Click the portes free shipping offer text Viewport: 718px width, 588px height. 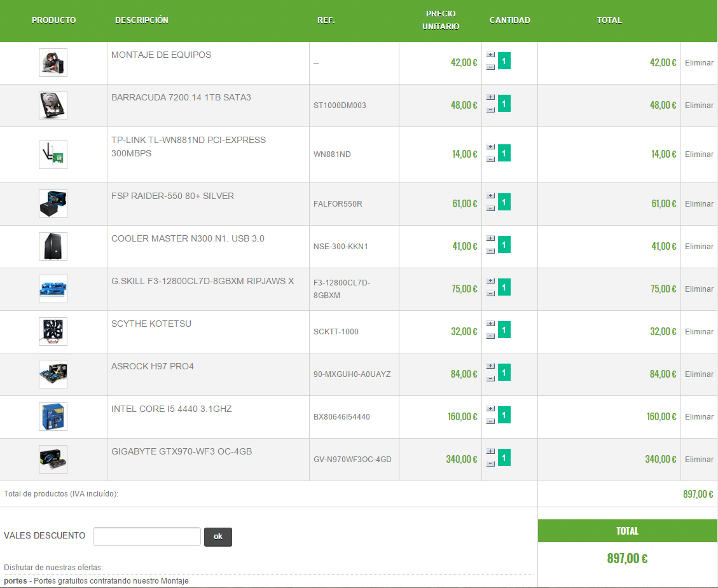[96, 580]
